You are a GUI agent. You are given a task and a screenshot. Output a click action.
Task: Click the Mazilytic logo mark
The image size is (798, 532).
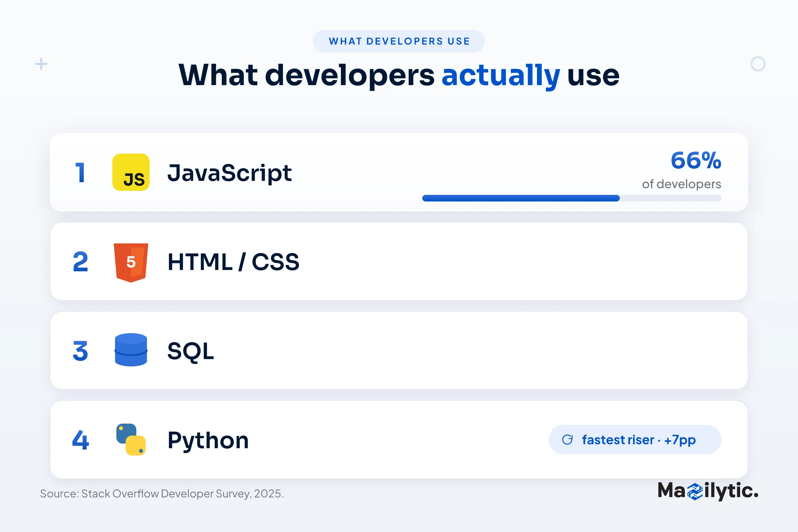pos(695,492)
